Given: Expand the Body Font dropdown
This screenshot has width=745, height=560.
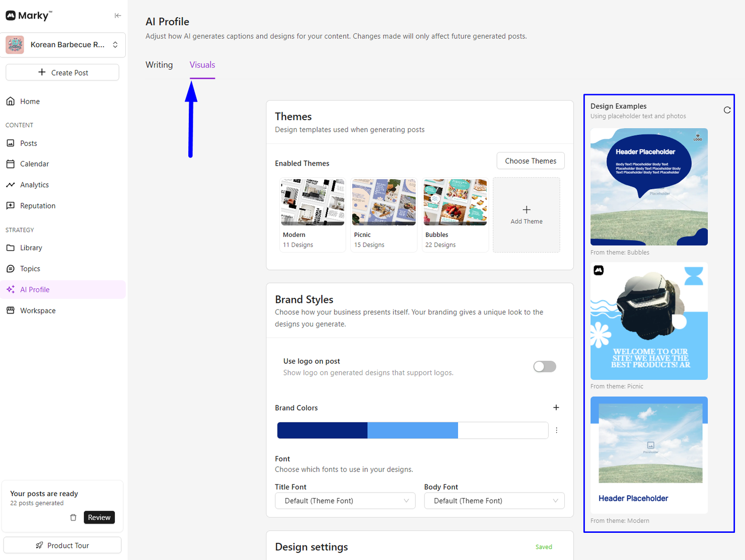Looking at the screenshot, I should 494,501.
